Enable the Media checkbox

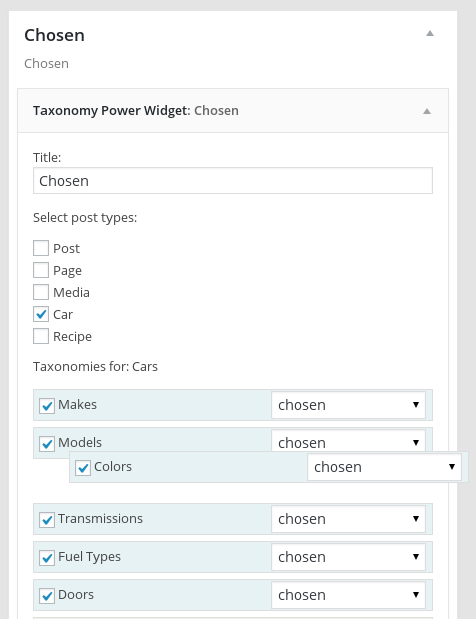coord(41,293)
